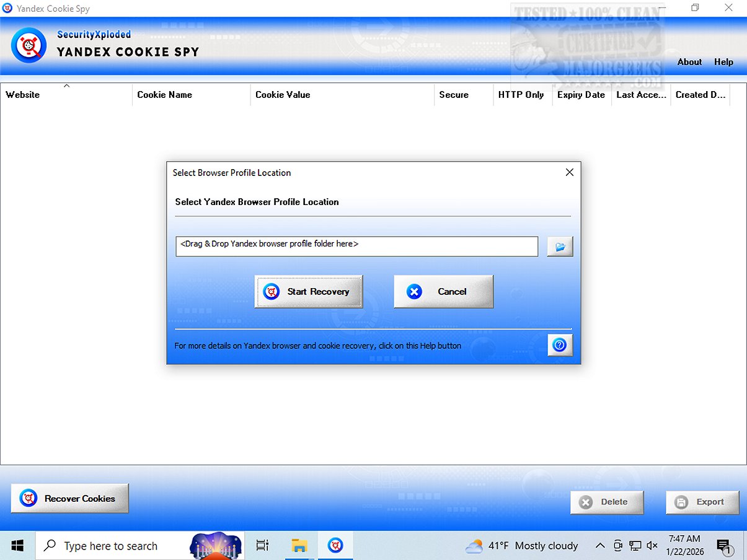The height and width of the screenshot is (560, 747).
Task: Start Recovery in the profile dialog
Action: click(309, 292)
